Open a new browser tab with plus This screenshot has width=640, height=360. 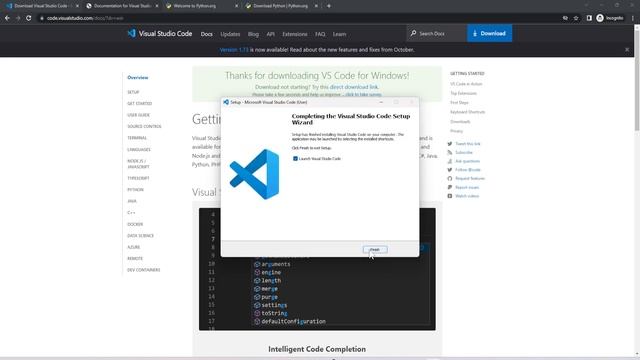point(329,6)
